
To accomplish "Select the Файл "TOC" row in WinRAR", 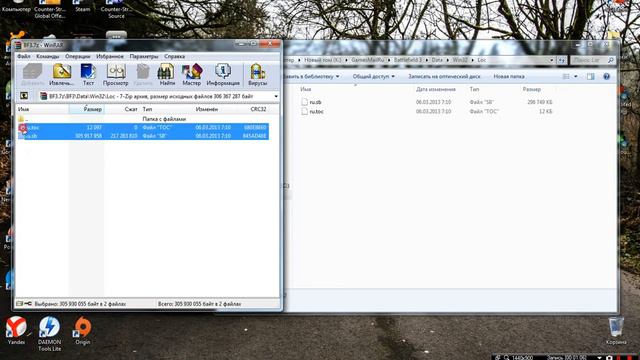I will [x=142, y=127].
